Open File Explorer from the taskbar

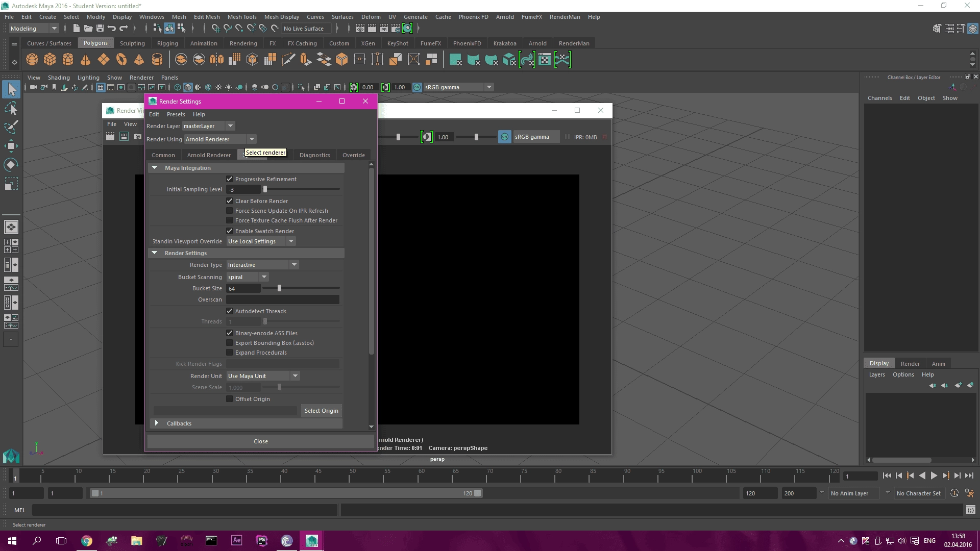coord(136,541)
